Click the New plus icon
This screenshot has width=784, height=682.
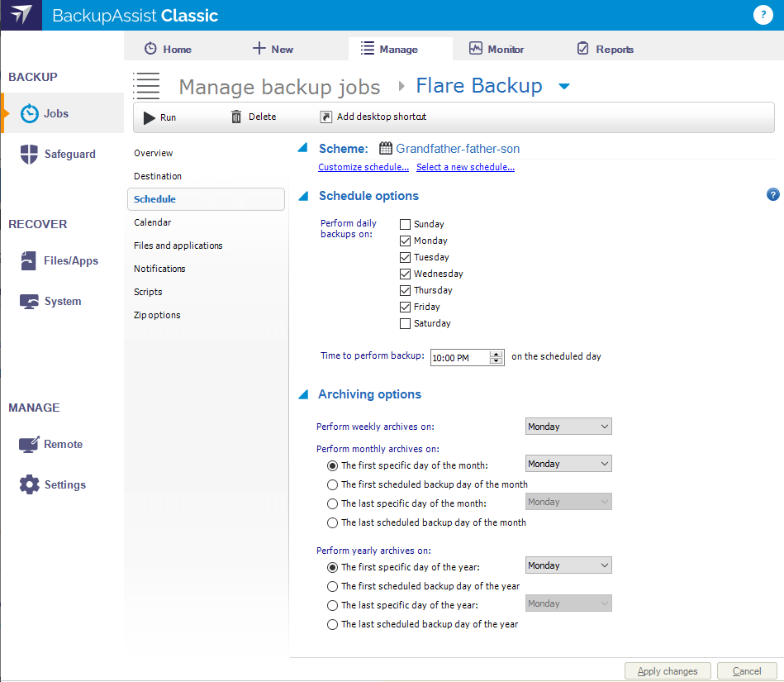pyautogui.click(x=259, y=49)
